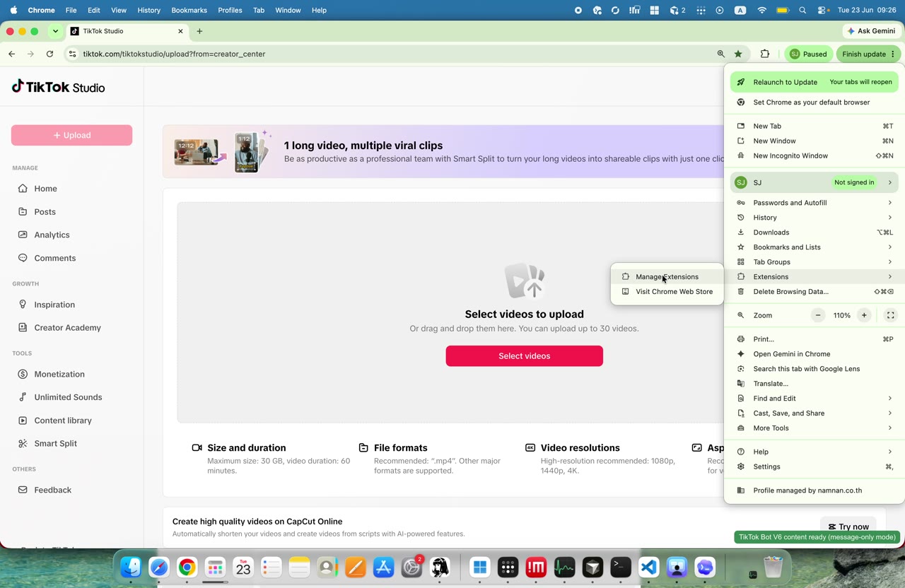Screen dimensions: 905x588
Task: Expand Help submenu
Action: tap(814, 452)
